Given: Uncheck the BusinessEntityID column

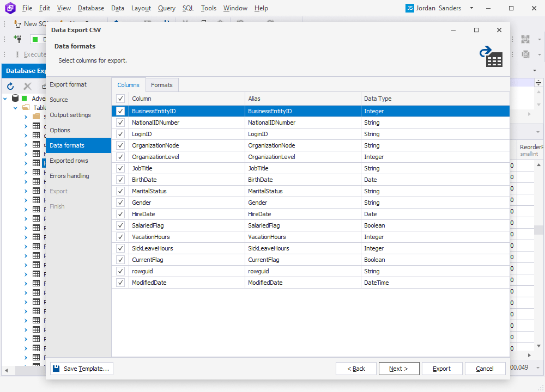Looking at the screenshot, I should pos(119,111).
